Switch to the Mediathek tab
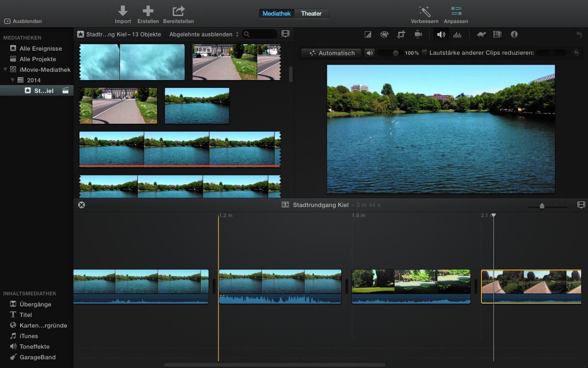Image resolution: width=588 pixels, height=368 pixels. click(277, 14)
